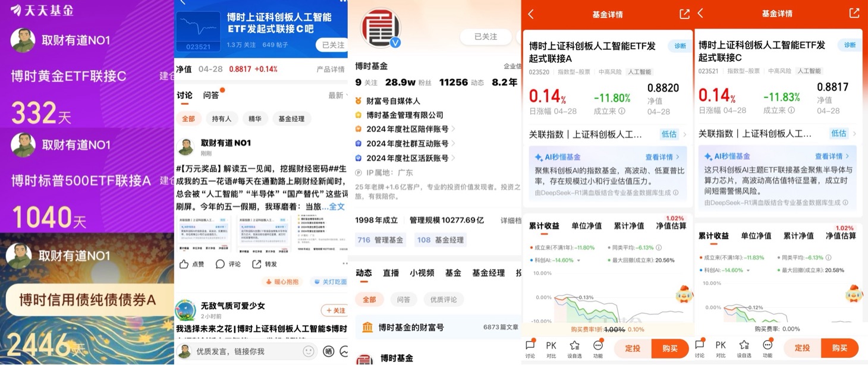The image size is (868, 365).
Task: Tap mascot icon on 联接C chart
Action: (854, 294)
